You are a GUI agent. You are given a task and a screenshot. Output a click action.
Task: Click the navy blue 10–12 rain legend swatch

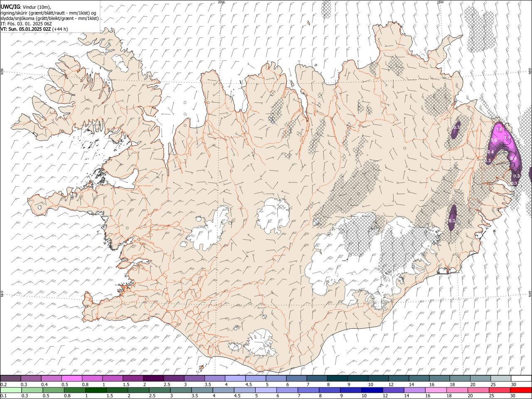point(372,390)
